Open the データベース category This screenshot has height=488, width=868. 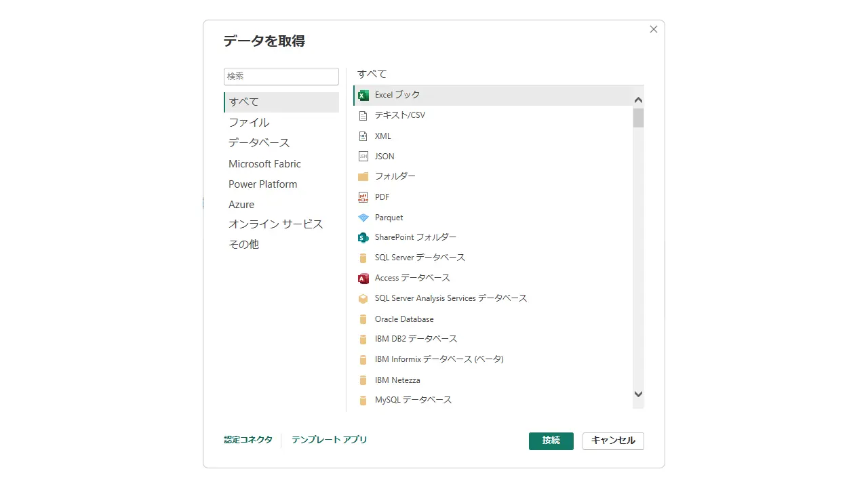pos(259,143)
